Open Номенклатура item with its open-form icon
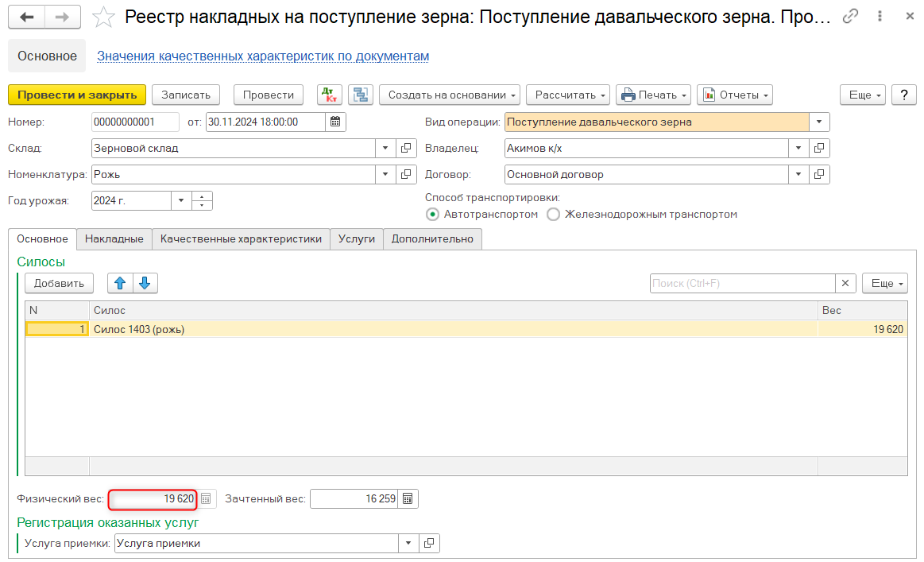Screen dimensions: 924x562 pyautogui.click(x=406, y=175)
